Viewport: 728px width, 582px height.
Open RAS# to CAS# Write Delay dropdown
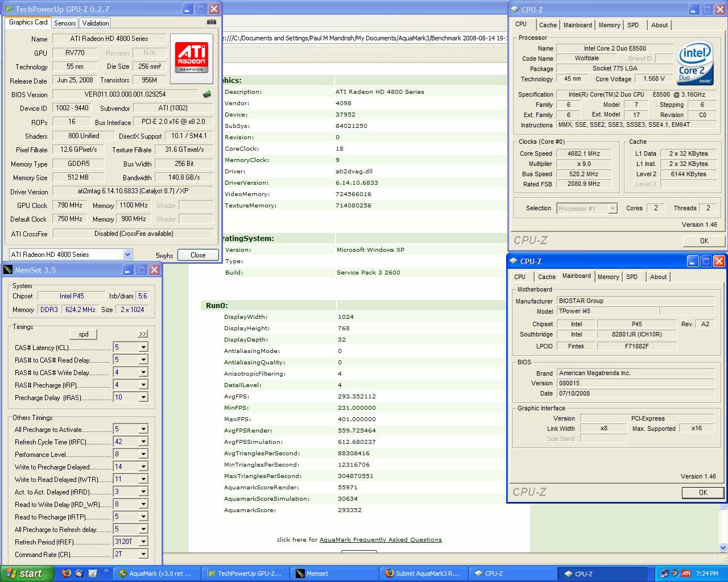[143, 372]
